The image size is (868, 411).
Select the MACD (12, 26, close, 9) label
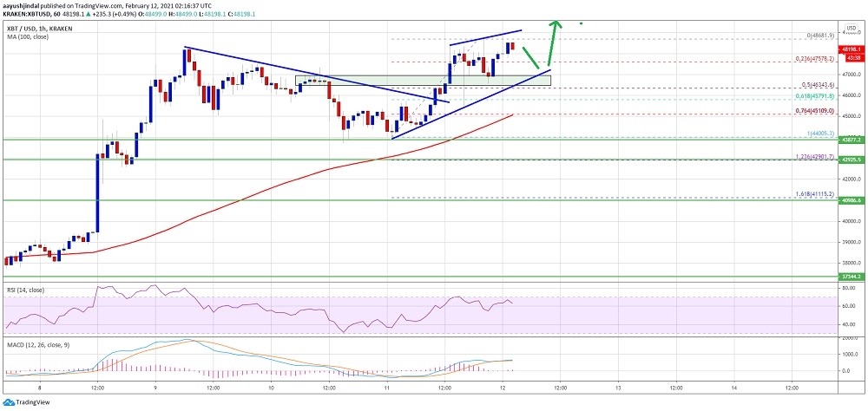(x=37, y=344)
